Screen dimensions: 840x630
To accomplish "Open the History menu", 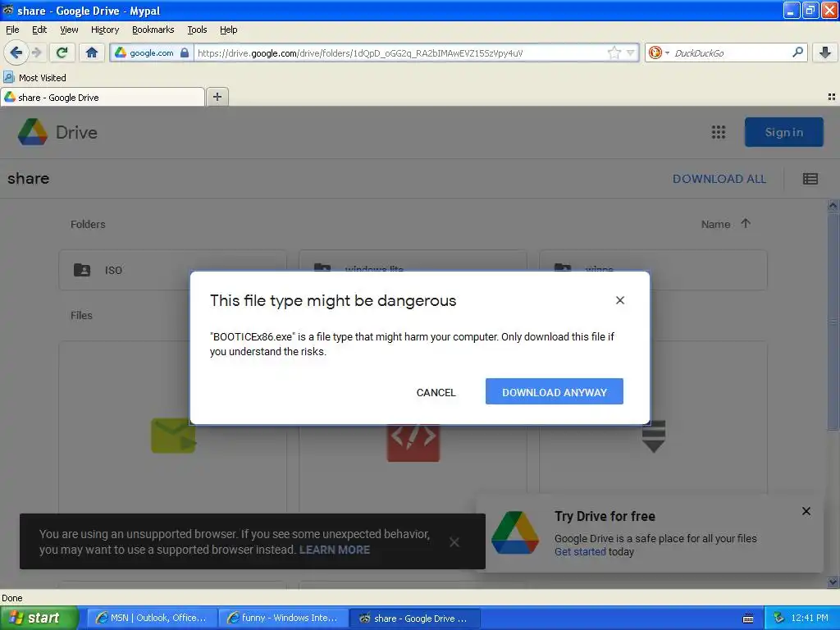I will [x=104, y=30].
